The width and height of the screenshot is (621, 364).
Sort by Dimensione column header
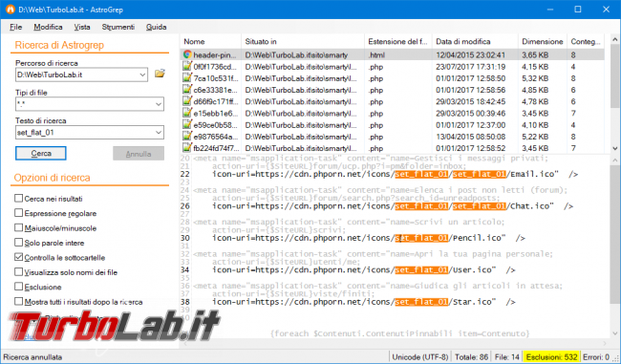tap(543, 41)
